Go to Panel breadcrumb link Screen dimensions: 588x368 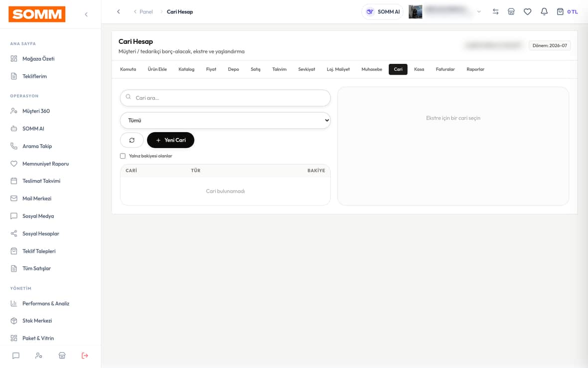tap(146, 11)
